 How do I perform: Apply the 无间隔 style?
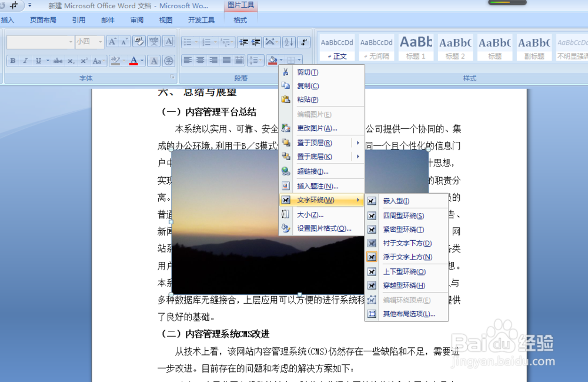376,47
